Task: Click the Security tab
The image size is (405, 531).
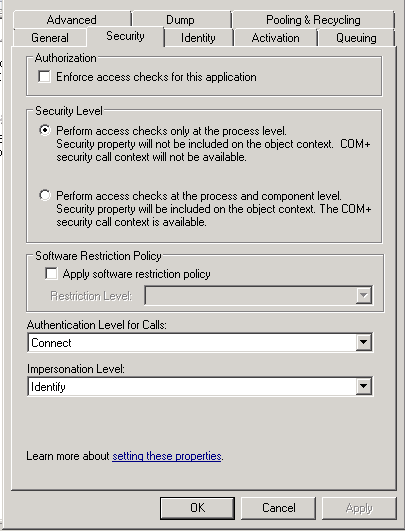Action: click(125, 36)
